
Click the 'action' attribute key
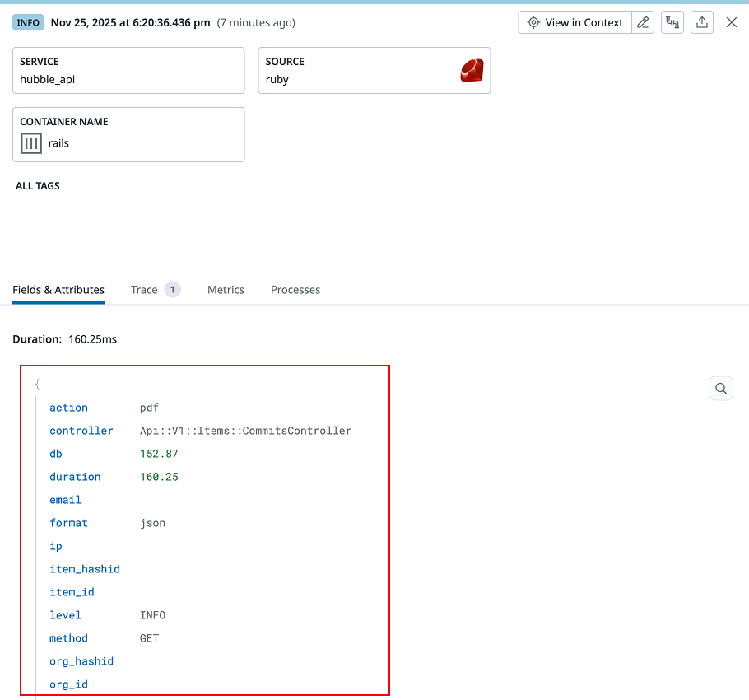[69, 408]
